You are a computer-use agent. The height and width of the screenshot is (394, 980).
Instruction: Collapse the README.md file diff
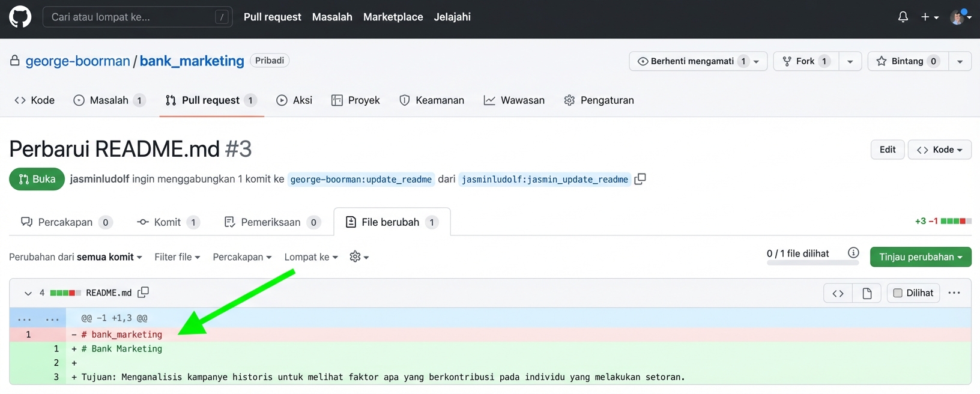point(28,293)
